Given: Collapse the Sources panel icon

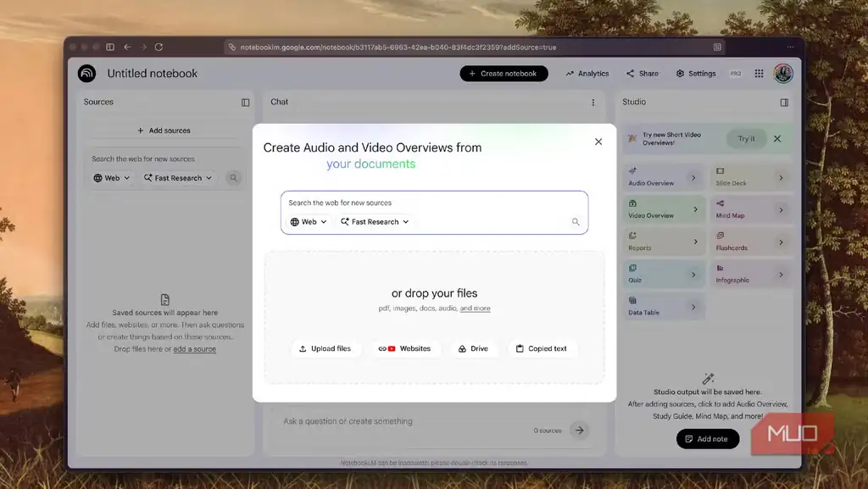Looking at the screenshot, I should [x=245, y=103].
